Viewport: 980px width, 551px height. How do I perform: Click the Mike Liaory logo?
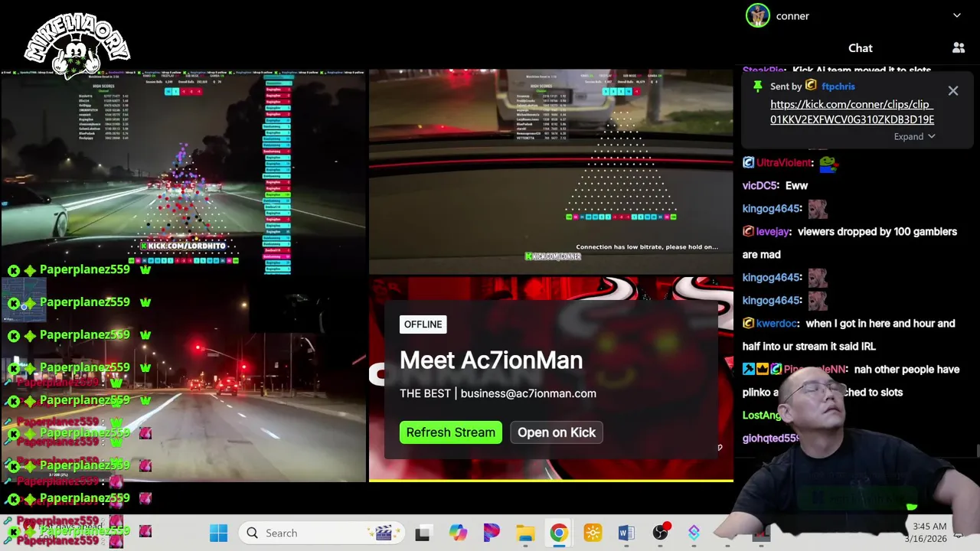pyautogui.click(x=77, y=44)
